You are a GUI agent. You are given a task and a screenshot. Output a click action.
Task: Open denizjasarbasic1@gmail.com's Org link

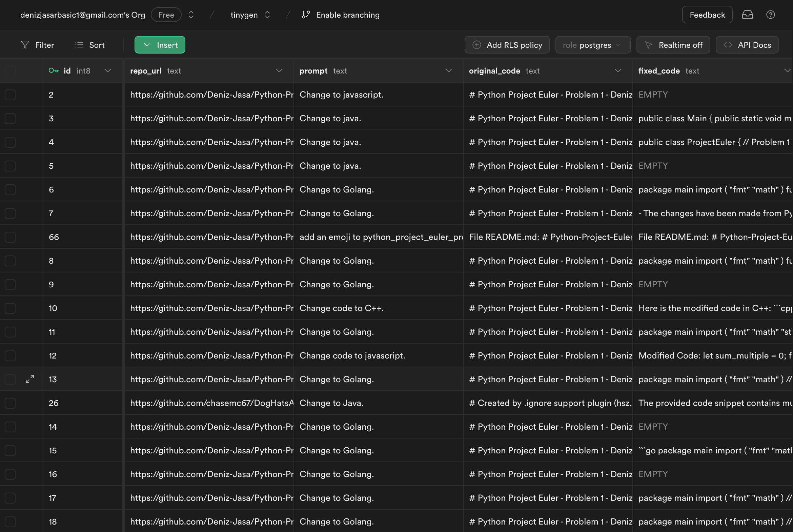coord(83,15)
